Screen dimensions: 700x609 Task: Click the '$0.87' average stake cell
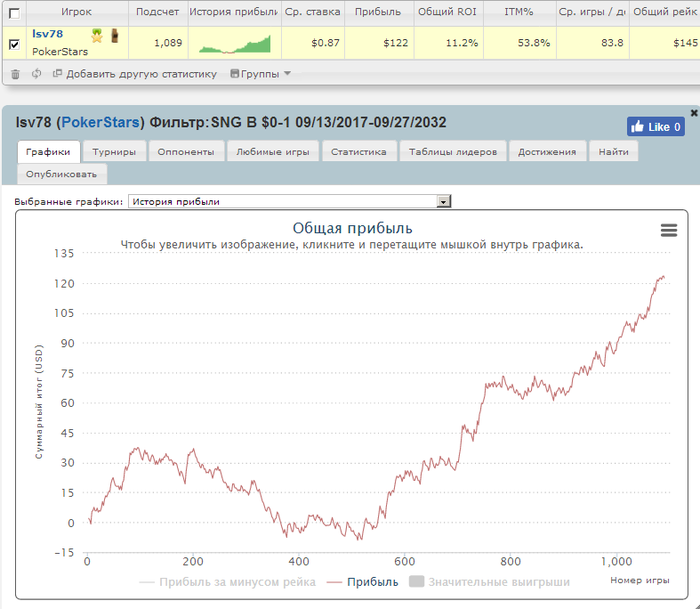point(313,43)
